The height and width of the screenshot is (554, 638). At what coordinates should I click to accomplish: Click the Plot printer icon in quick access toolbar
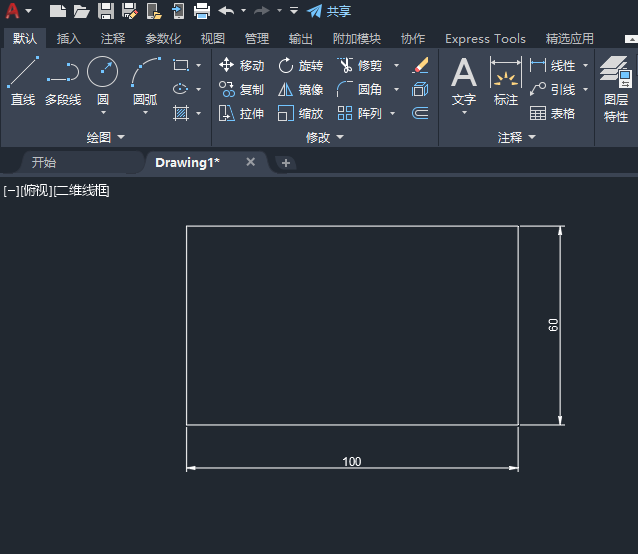(x=201, y=11)
